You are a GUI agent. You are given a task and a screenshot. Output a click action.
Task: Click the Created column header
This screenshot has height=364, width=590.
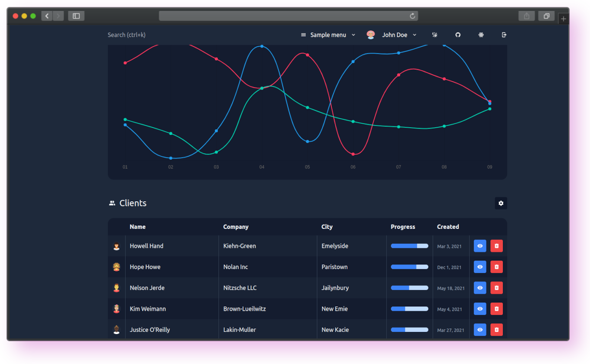(448, 227)
